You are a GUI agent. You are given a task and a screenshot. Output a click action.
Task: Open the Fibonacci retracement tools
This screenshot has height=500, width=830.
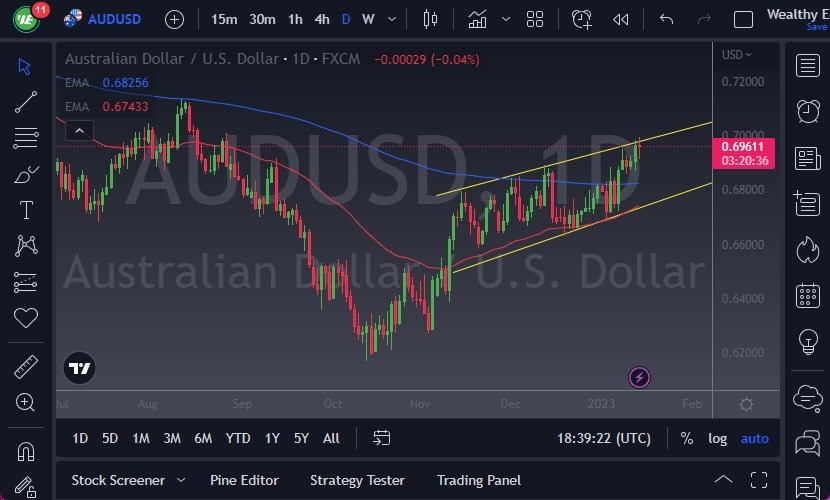point(25,138)
